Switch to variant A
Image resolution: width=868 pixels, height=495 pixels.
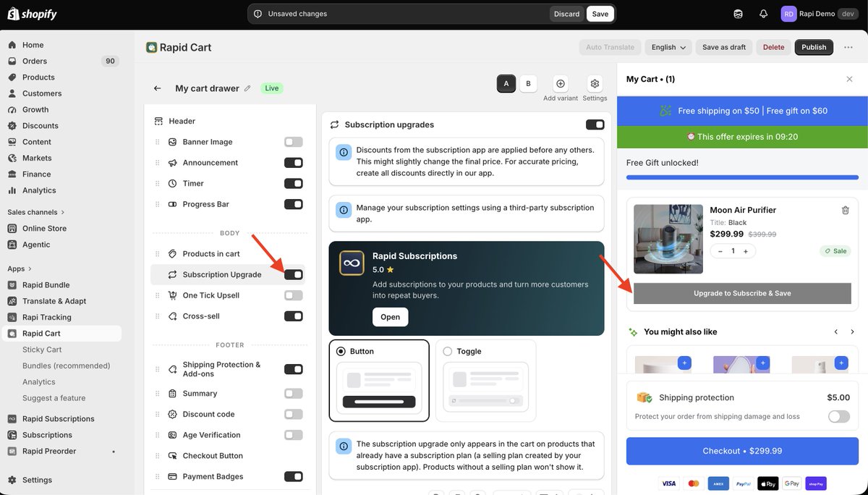point(506,84)
